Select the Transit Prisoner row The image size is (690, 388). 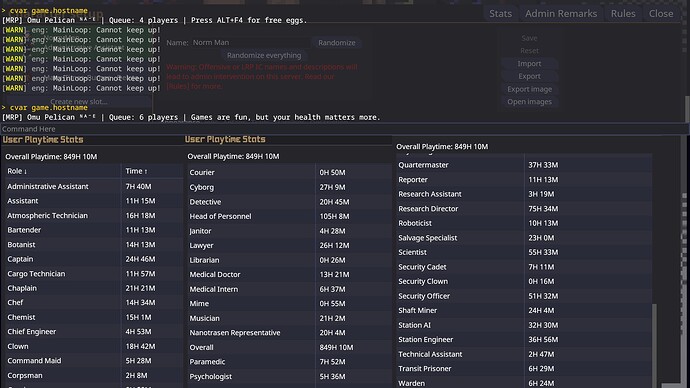tap(524, 369)
